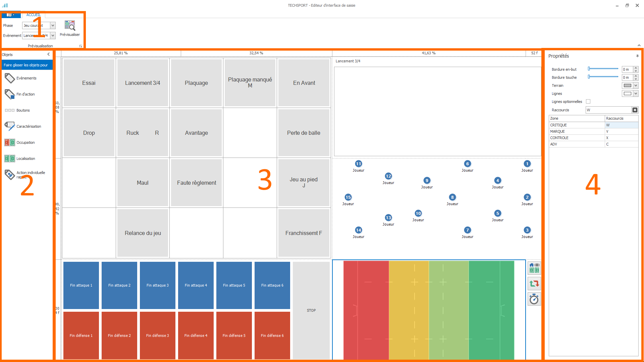Click the Essai event button
Screen dimensions: 644x362
click(89, 83)
